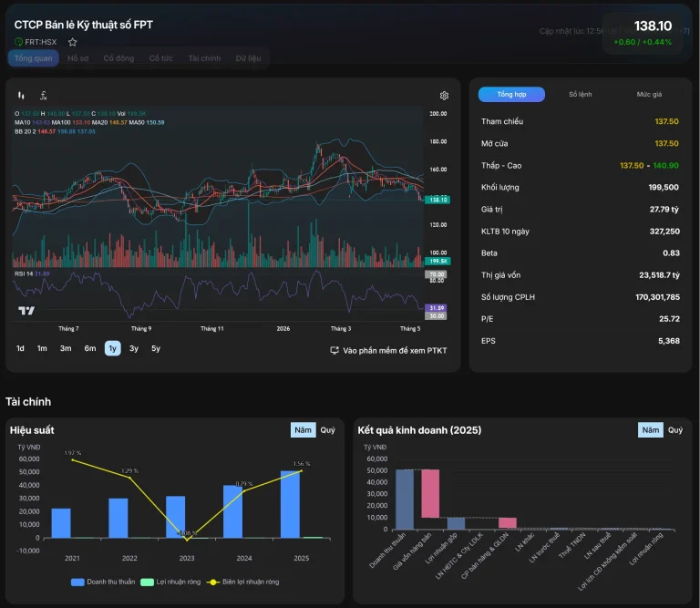The width and height of the screenshot is (700, 608).
Task: Click KLTB 10 ngày value 327,250
Action: tap(664, 232)
